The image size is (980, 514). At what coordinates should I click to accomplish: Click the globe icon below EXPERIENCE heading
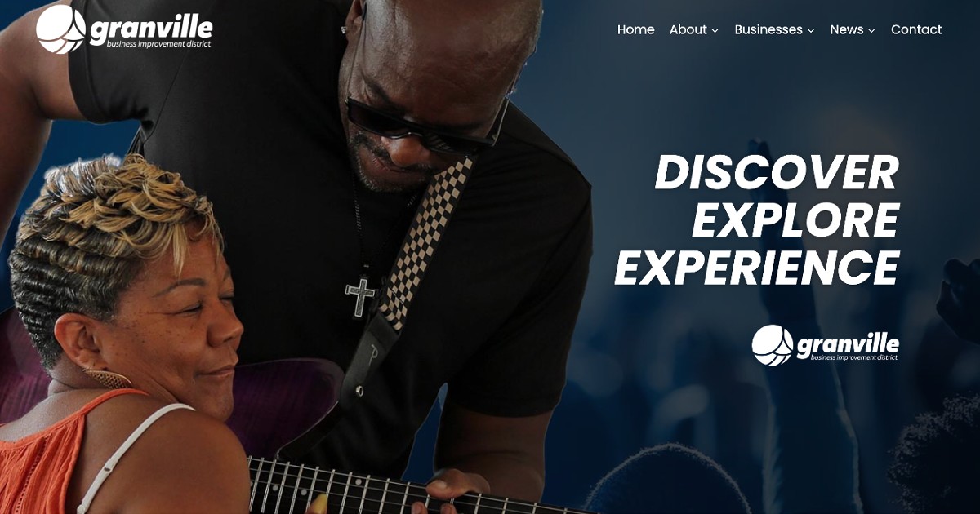click(x=773, y=344)
